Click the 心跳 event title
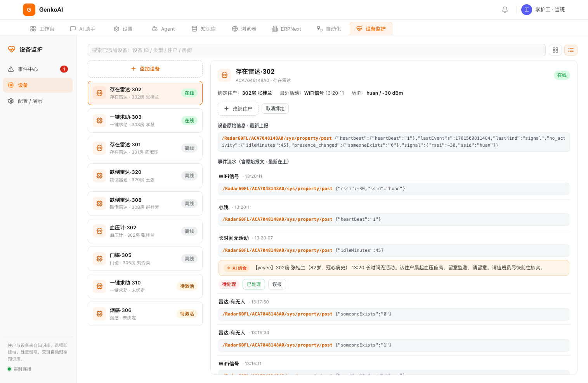 tap(224, 207)
